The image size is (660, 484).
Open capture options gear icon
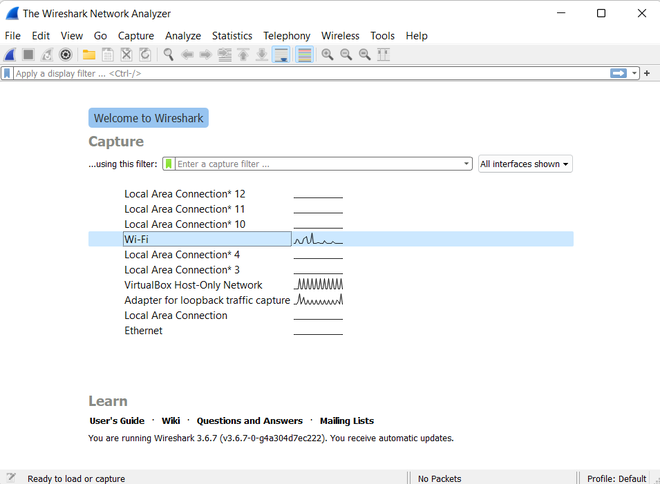(x=65, y=55)
